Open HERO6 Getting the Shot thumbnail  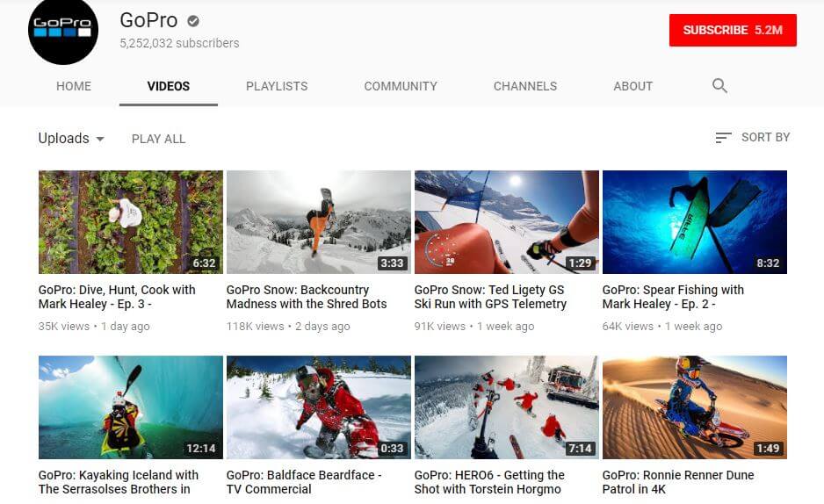tap(507, 407)
